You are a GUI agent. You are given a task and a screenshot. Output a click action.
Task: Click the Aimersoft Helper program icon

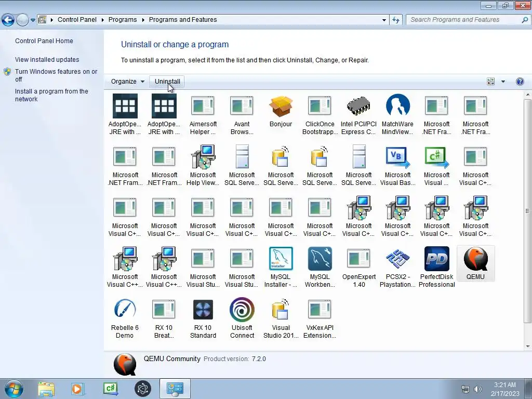tap(203, 106)
